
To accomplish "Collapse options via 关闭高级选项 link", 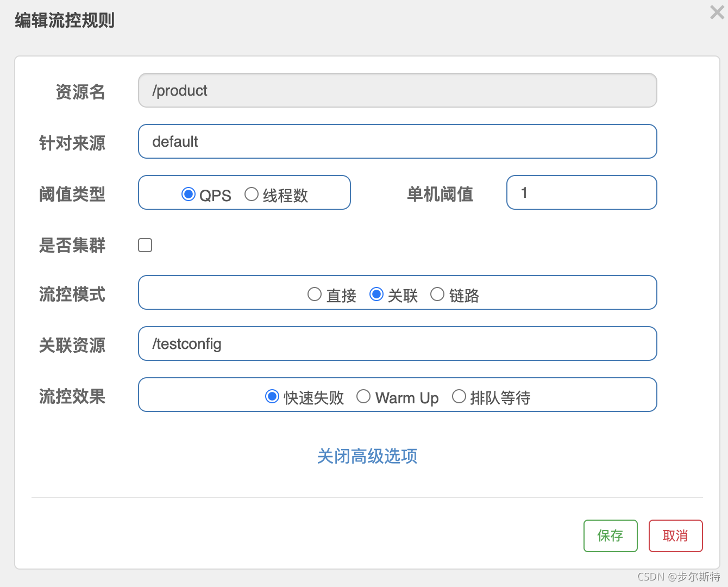I will tap(367, 456).
